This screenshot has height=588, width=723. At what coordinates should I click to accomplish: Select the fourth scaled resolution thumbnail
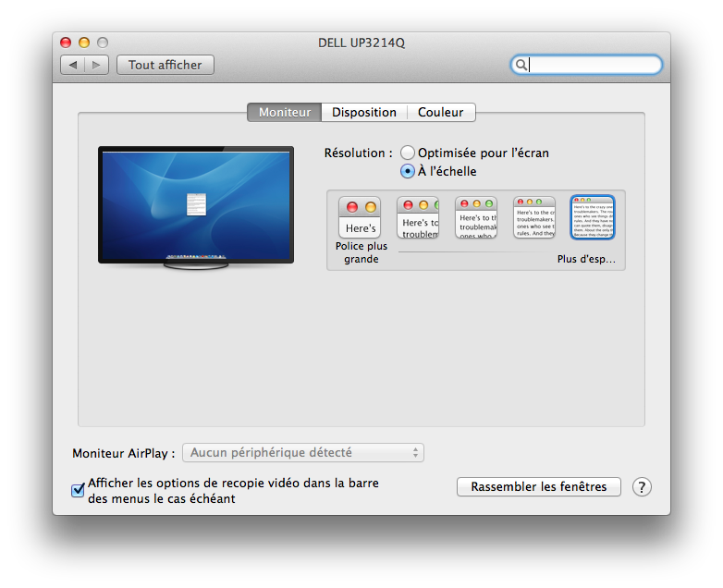click(534, 217)
